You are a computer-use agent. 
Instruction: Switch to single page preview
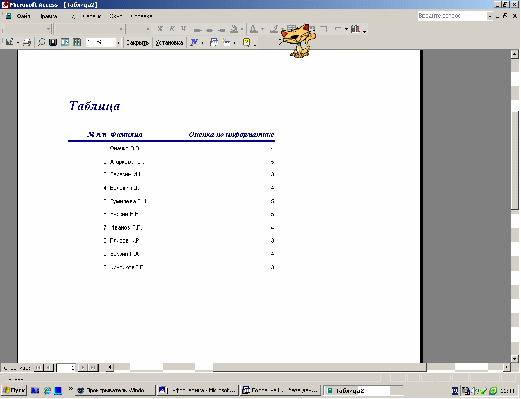(x=53, y=42)
